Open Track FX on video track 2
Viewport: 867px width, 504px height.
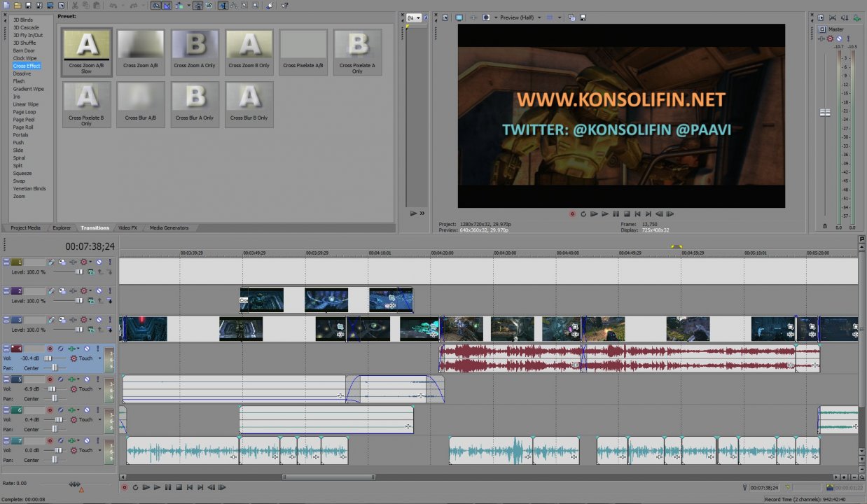[x=74, y=290]
